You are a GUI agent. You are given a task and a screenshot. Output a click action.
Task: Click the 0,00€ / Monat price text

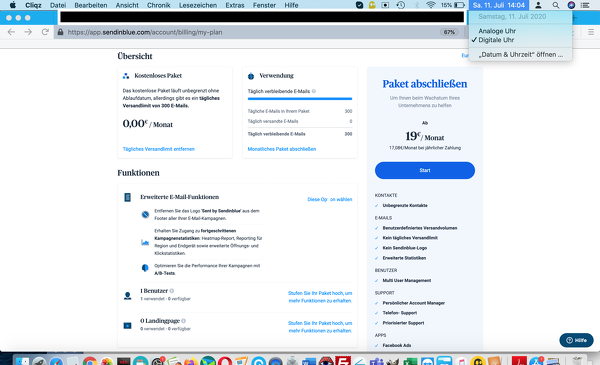click(147, 124)
